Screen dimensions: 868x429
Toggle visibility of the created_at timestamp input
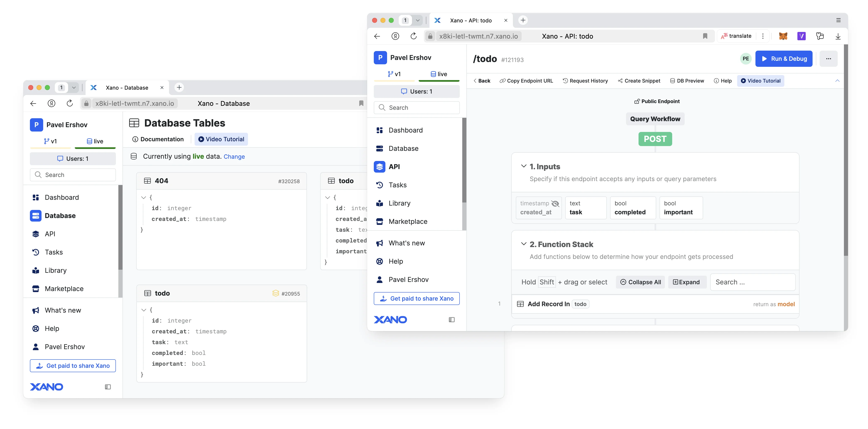555,203
